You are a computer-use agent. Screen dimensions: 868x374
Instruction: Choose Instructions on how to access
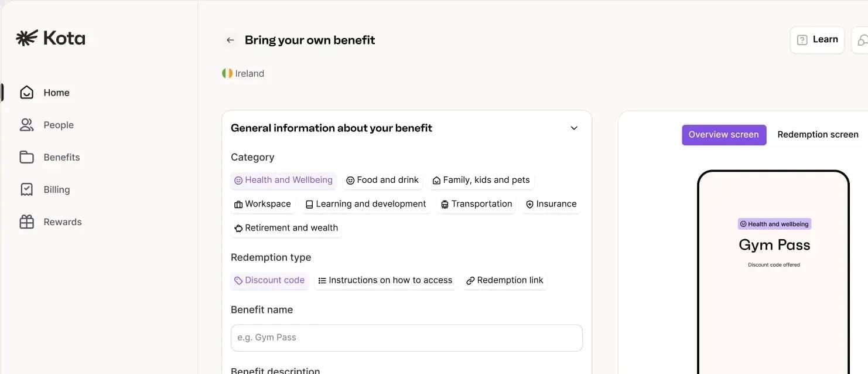[x=385, y=280]
